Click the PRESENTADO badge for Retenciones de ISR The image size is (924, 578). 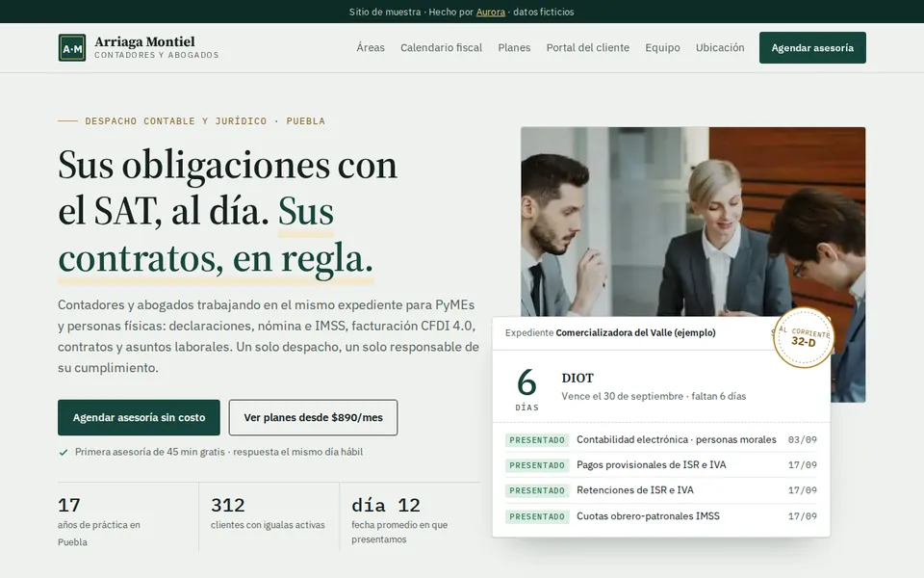537,490
